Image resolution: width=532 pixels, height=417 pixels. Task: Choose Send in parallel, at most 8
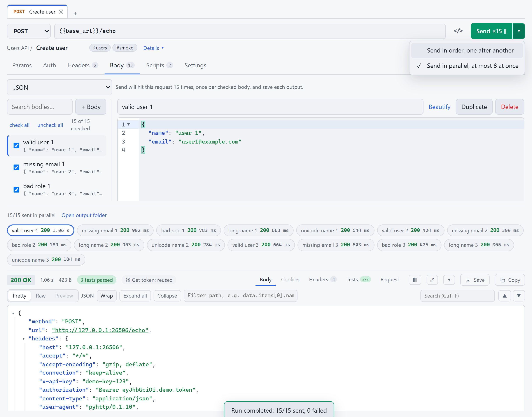pos(467,66)
